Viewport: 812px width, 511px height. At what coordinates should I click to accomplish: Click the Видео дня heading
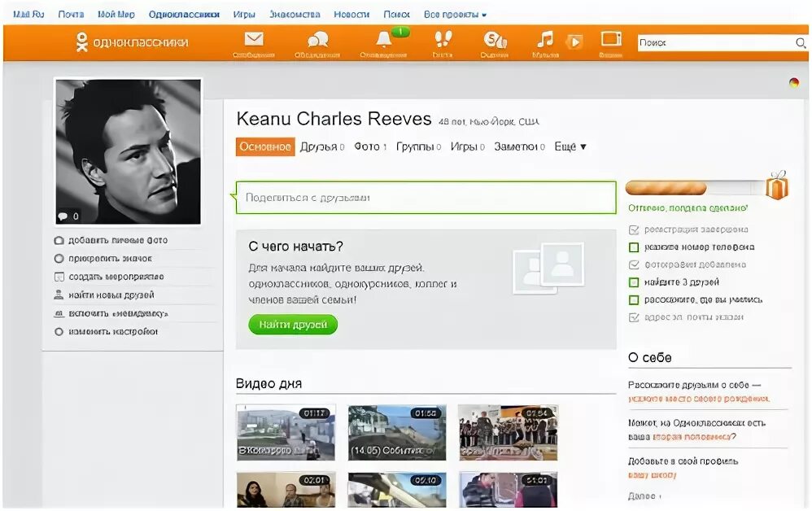268,383
